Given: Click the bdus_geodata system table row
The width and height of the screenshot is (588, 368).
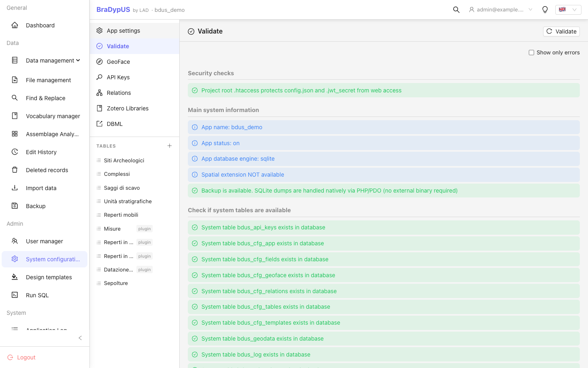Looking at the screenshot, I should point(384,339).
